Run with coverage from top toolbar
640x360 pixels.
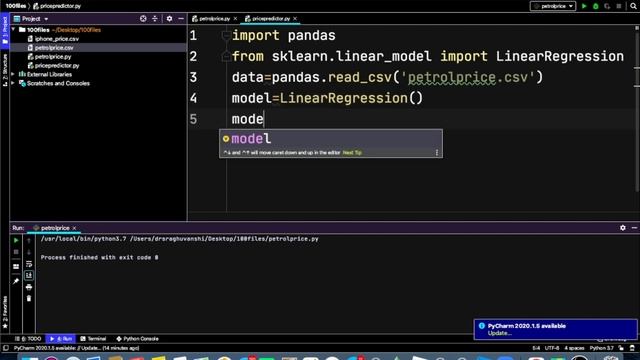[x=607, y=6]
